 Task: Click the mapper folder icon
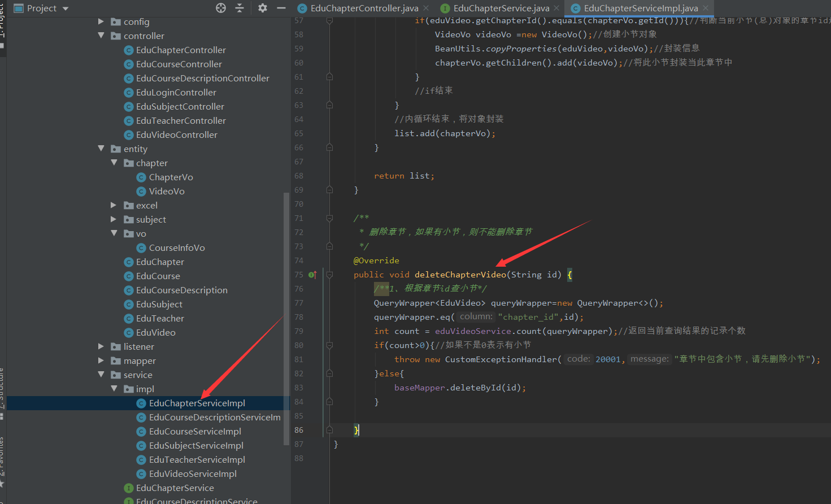116,360
